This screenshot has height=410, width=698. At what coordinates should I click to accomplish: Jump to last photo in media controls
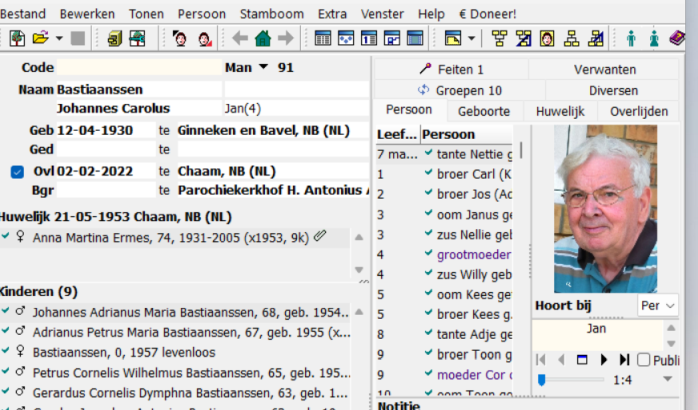(625, 359)
